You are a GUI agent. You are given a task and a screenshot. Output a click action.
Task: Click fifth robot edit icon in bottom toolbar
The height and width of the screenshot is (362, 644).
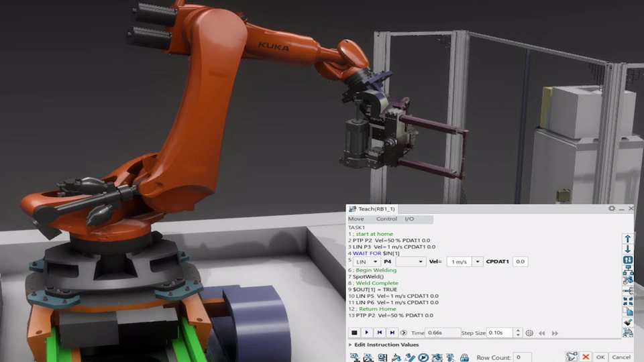409,357
